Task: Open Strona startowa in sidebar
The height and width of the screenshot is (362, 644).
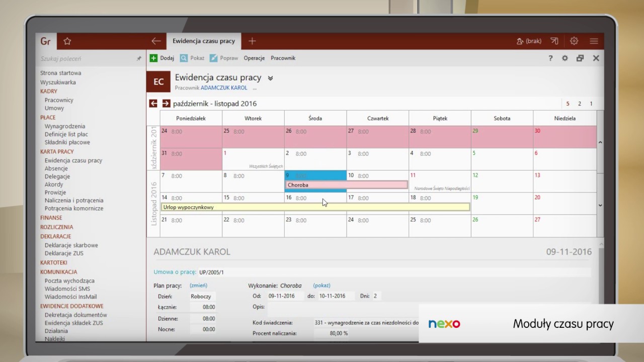Action: click(x=61, y=73)
